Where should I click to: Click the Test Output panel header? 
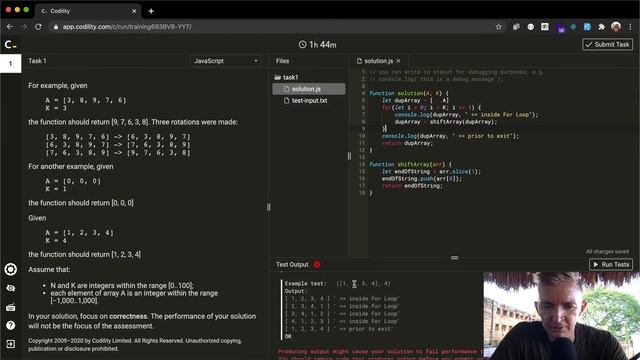coord(292,265)
